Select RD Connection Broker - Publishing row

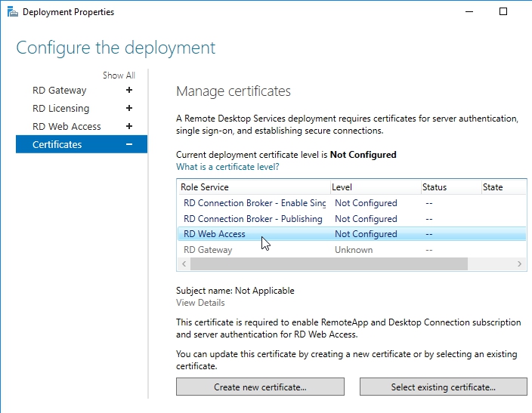252,219
